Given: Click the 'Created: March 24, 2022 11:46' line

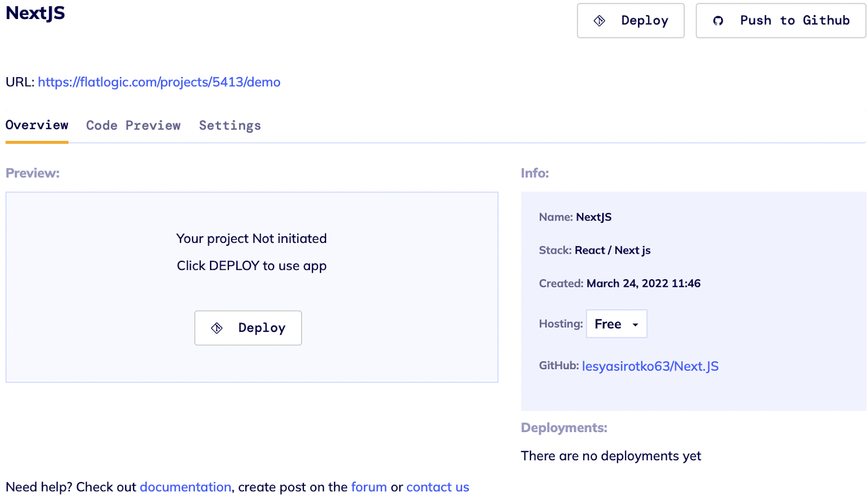Looking at the screenshot, I should tap(620, 283).
